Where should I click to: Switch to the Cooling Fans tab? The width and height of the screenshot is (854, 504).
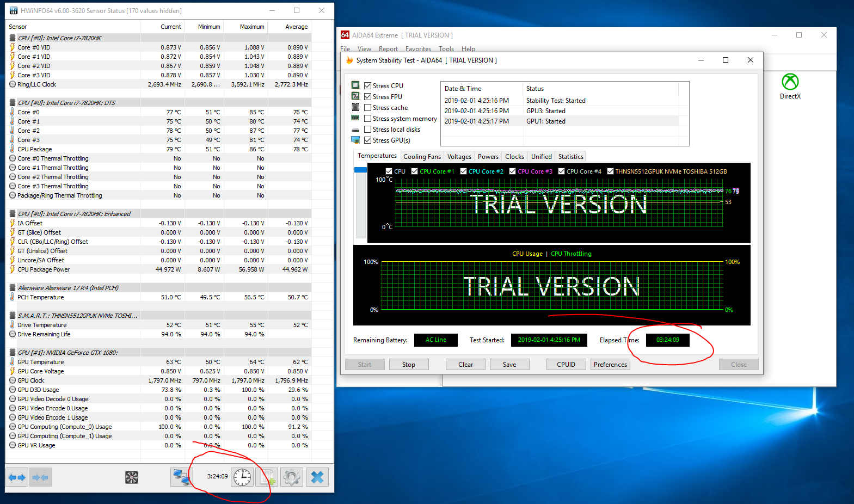pyautogui.click(x=422, y=157)
